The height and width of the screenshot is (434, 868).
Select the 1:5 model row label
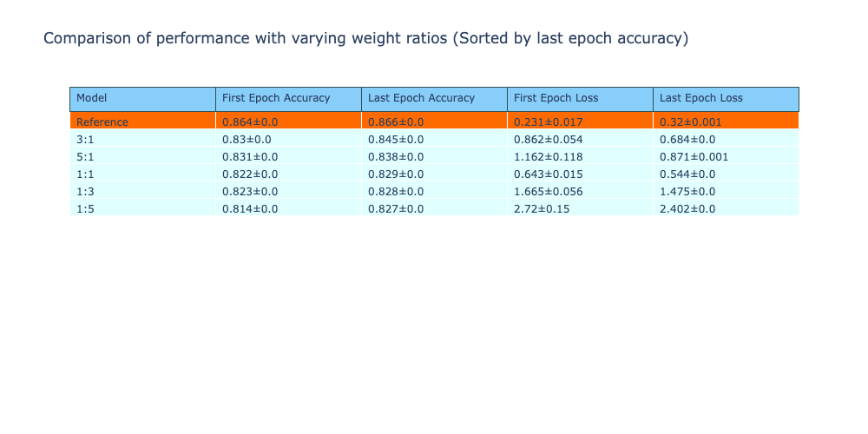point(85,208)
